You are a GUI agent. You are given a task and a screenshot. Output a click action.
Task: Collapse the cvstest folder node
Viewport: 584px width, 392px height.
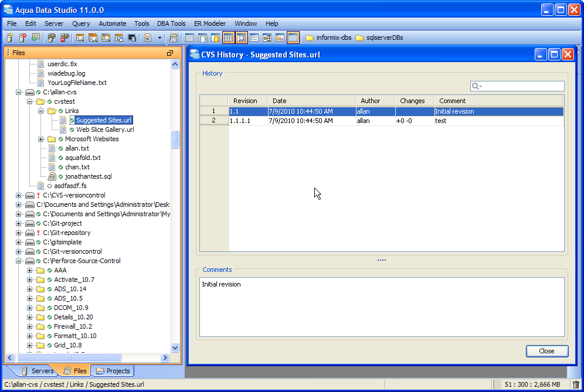(x=29, y=101)
